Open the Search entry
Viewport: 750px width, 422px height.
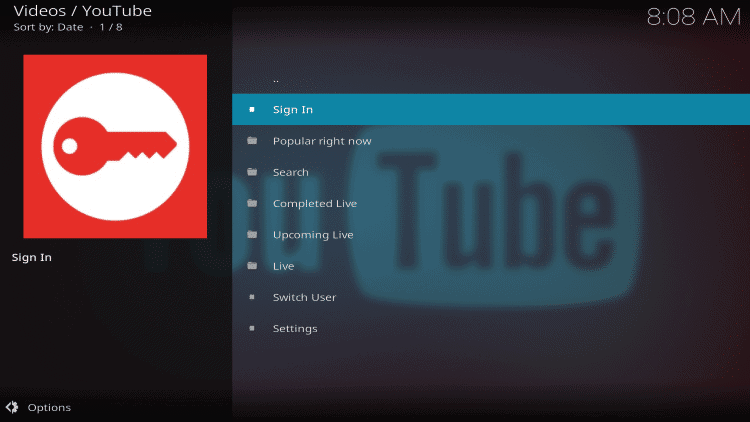click(x=491, y=172)
